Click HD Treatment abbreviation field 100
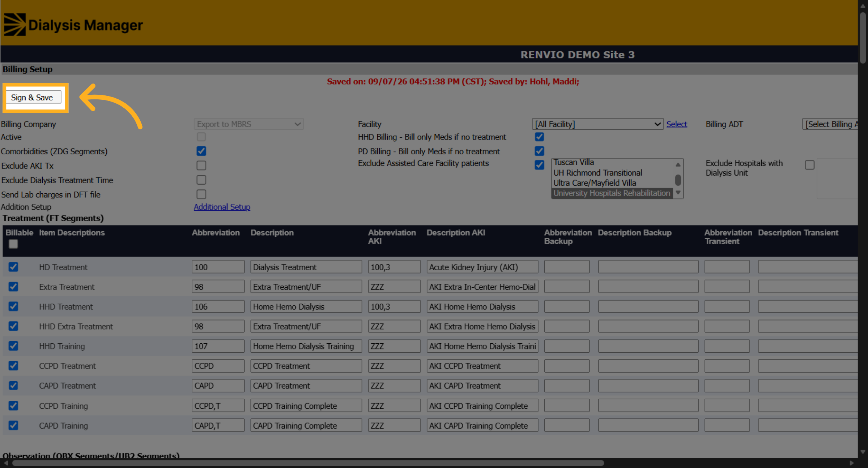Image resolution: width=868 pixels, height=468 pixels. [x=218, y=267]
